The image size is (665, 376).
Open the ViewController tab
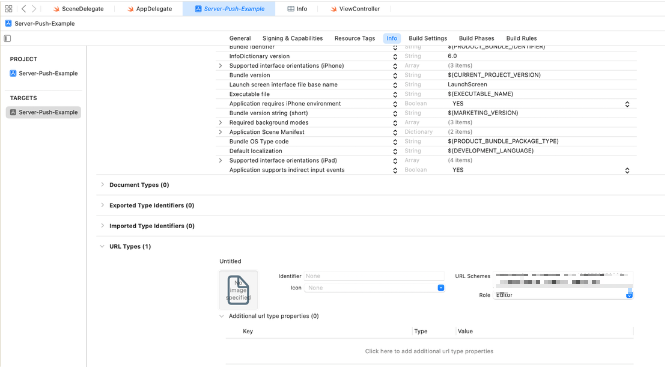[355, 8]
